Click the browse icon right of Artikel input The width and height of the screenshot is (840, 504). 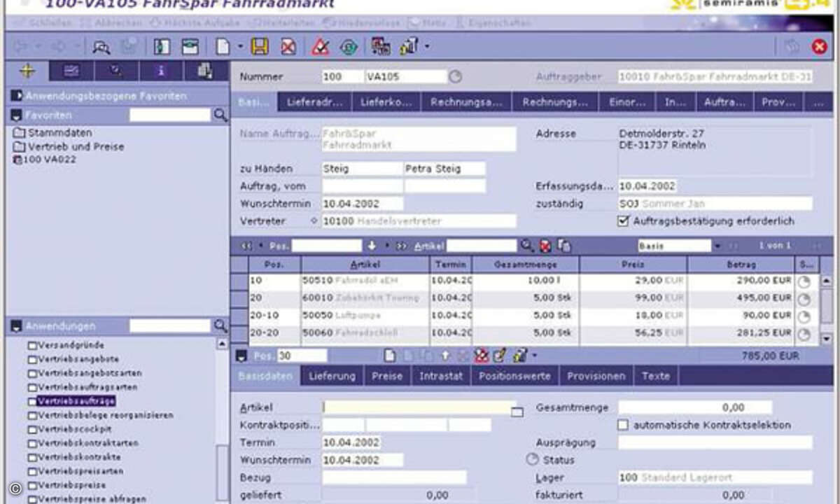517,411
